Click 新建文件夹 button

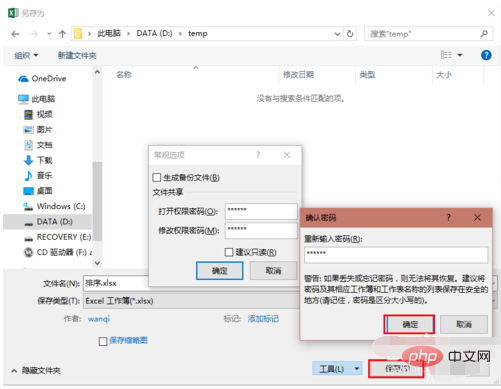[x=77, y=55]
